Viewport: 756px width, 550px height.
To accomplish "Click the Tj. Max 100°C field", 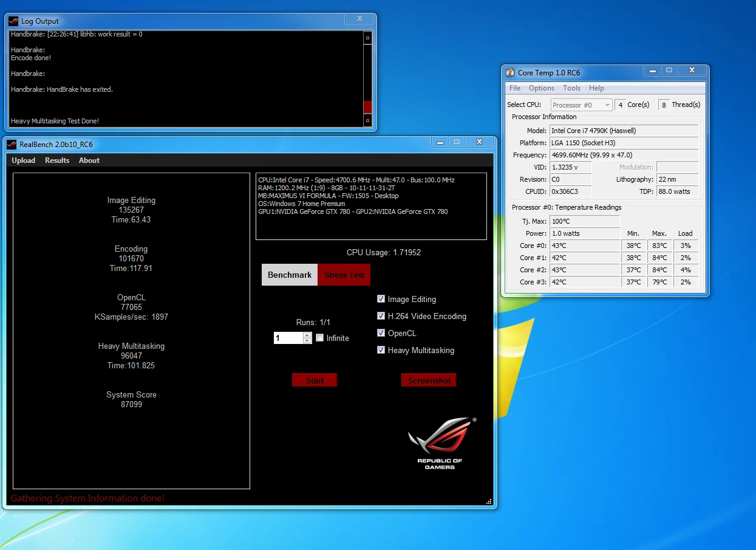I will pos(585,221).
